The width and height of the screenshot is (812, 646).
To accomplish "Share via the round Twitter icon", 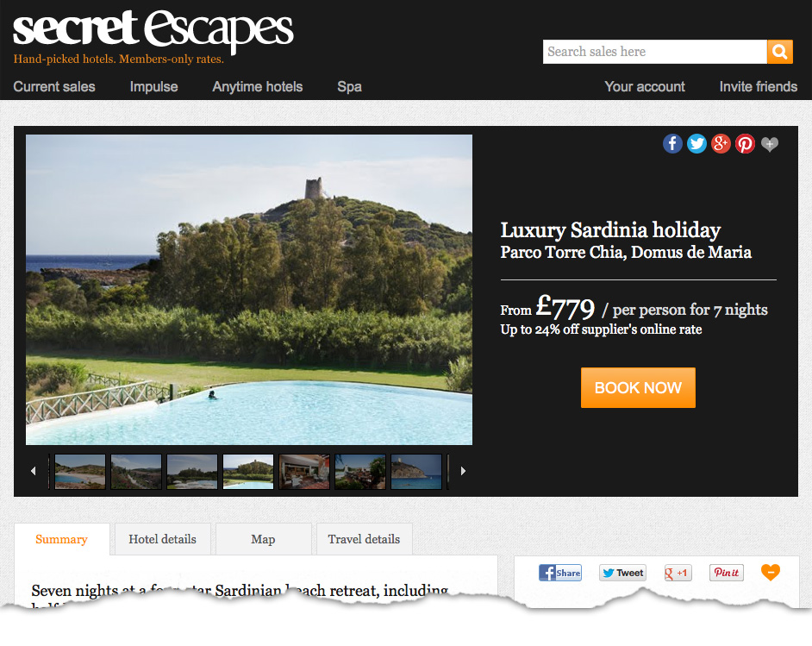I will click(696, 143).
